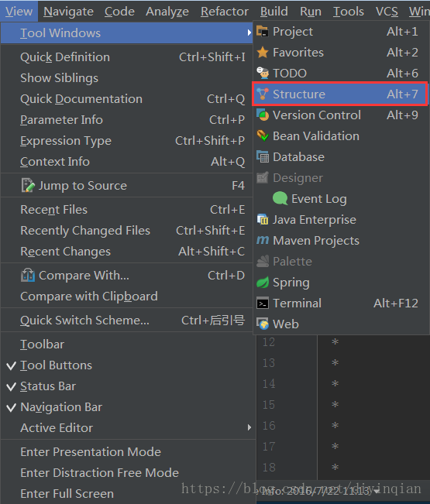Open the Terminal tool window icon

(263, 303)
